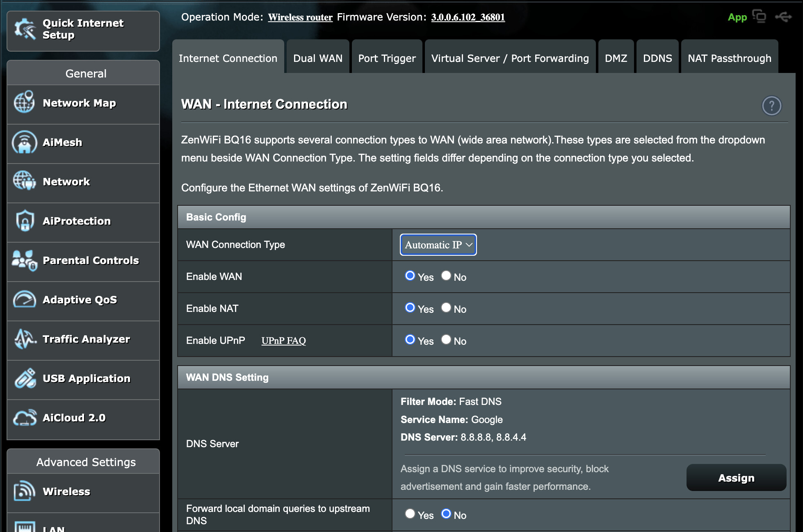Image resolution: width=803 pixels, height=532 pixels.
Task: Assign a DNS service with the Assign button
Action: (x=736, y=477)
